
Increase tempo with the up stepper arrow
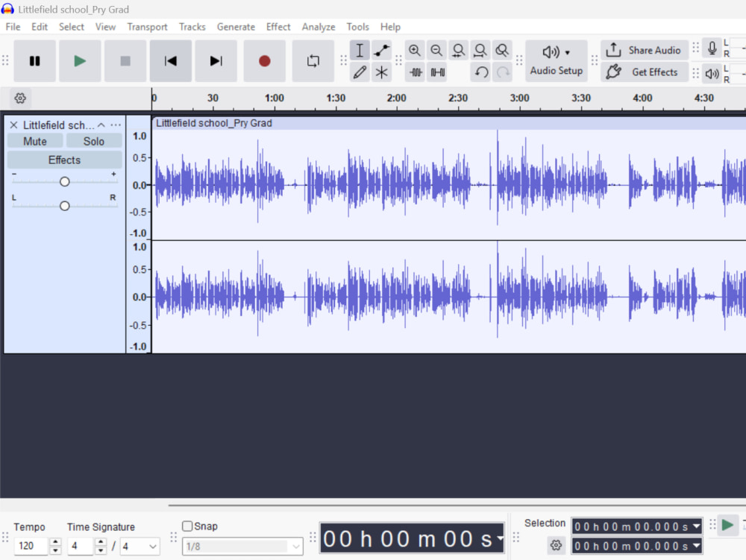coord(55,542)
